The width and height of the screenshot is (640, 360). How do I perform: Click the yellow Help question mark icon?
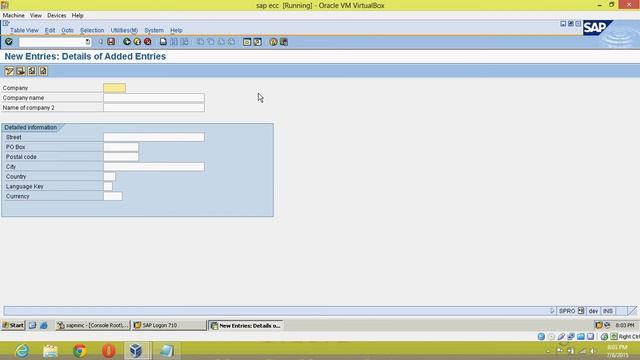click(x=273, y=42)
